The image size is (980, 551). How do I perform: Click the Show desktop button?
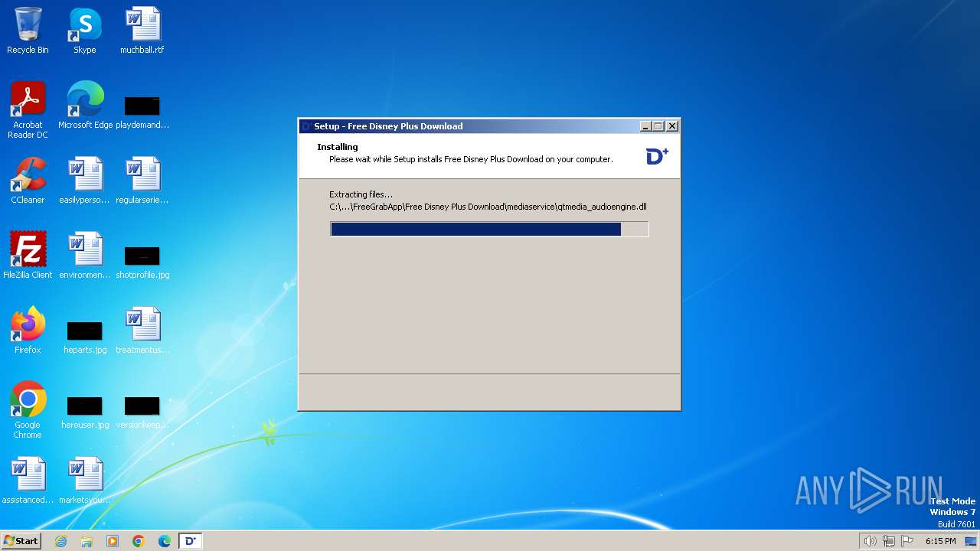(971, 541)
